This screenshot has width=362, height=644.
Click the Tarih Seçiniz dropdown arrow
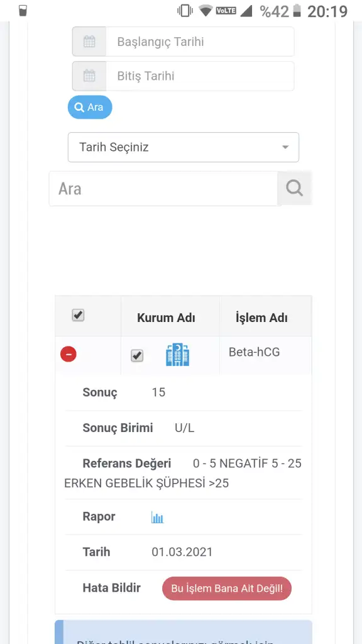pyautogui.click(x=285, y=147)
